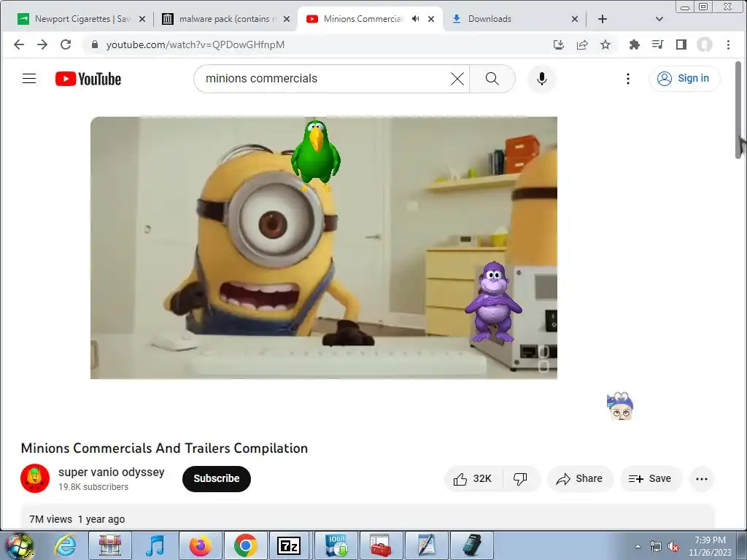The height and width of the screenshot is (560, 747).
Task: Click the Minions video player
Action: point(324,248)
